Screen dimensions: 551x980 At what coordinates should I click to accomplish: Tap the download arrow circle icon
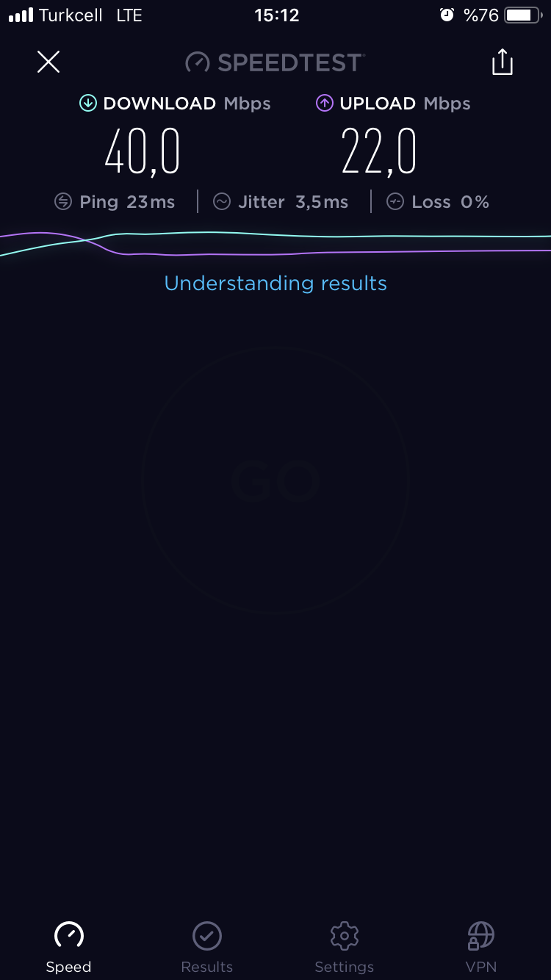(88, 104)
